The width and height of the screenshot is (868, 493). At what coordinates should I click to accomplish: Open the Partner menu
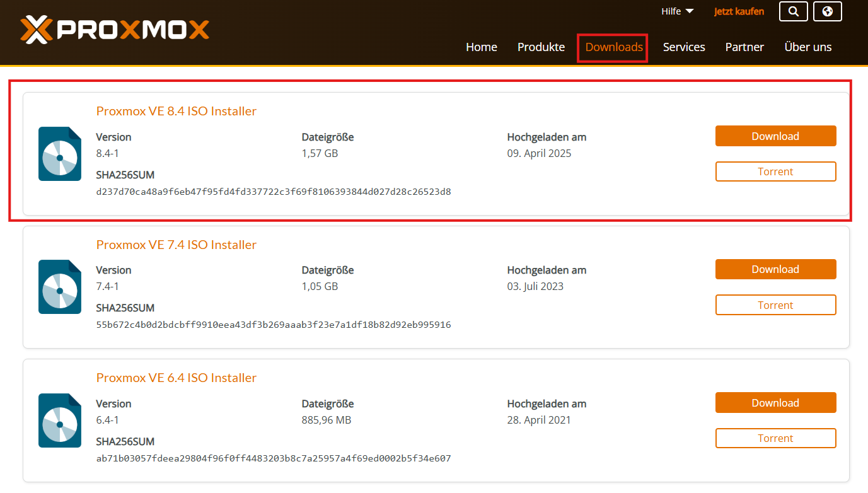(x=744, y=47)
